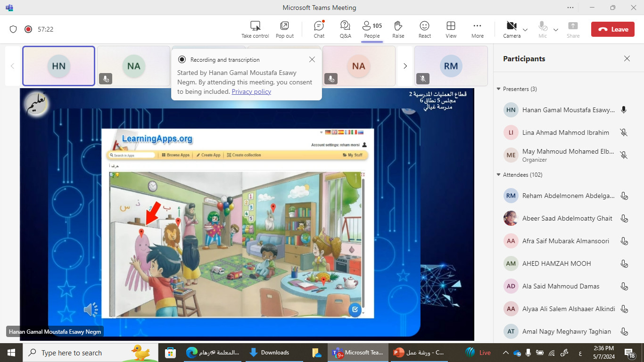This screenshot has width=644, height=362.
Task: Close the Participants panel
Action: coord(627,58)
